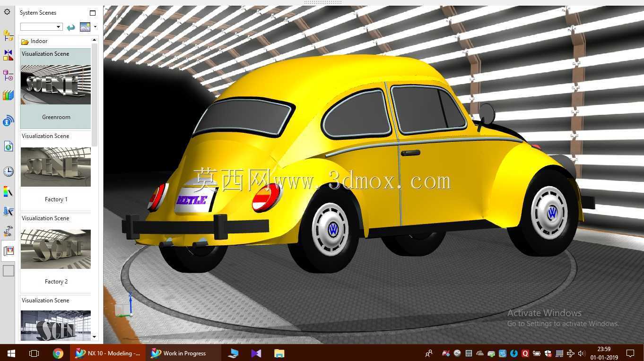Image resolution: width=644 pixels, height=361 pixels.
Task: Open the System Materials palette tab
Action: [x=8, y=191]
